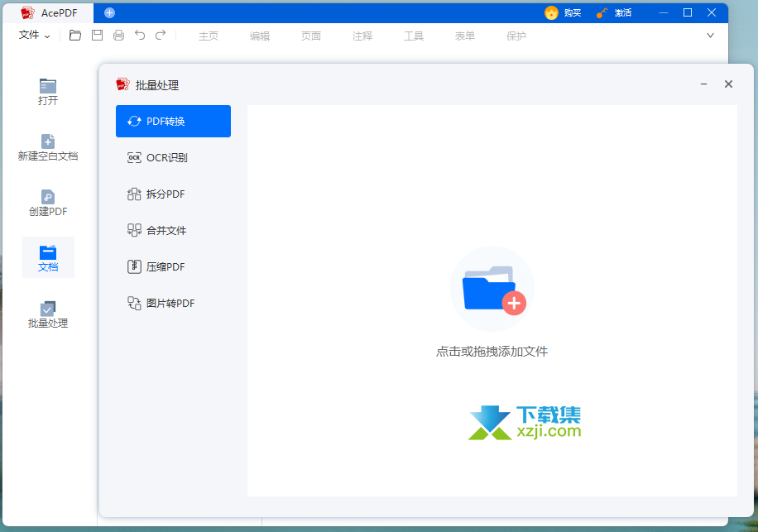The height and width of the screenshot is (532, 758).
Task: Select the OCR识别 option
Action: pyautogui.click(x=173, y=157)
